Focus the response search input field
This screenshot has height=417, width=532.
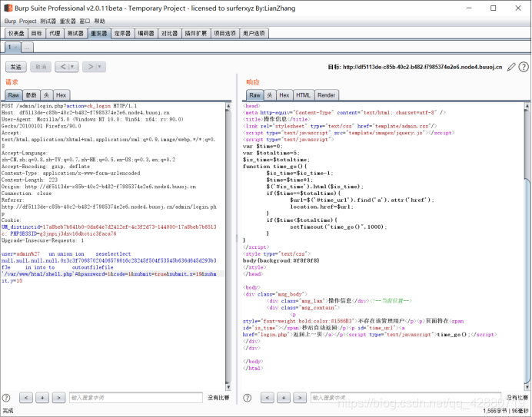[x=406, y=398]
